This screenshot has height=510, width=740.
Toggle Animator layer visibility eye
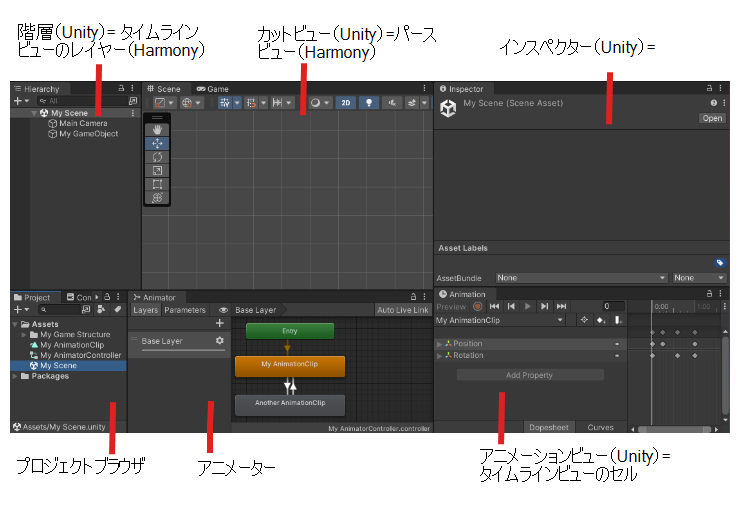click(223, 310)
